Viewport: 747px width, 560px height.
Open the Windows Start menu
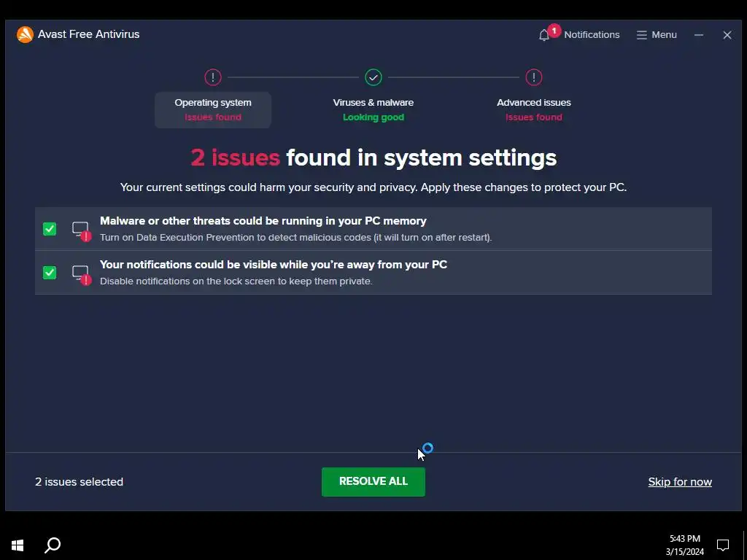tap(18, 545)
